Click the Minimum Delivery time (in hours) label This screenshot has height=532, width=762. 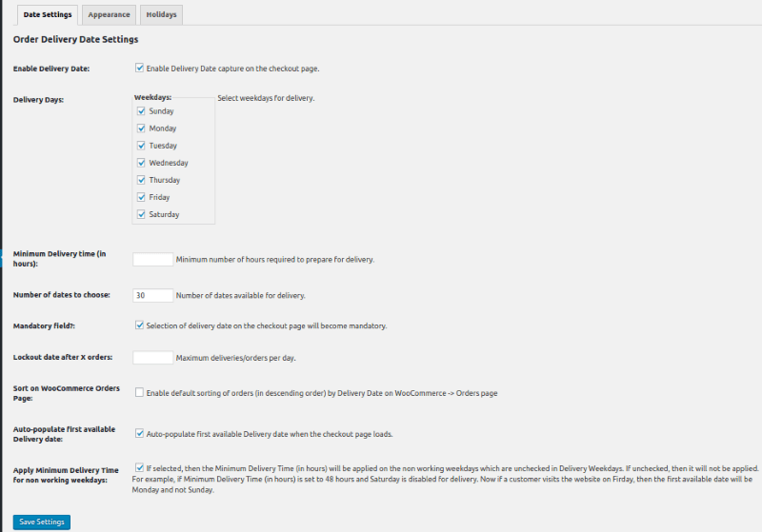click(59, 259)
